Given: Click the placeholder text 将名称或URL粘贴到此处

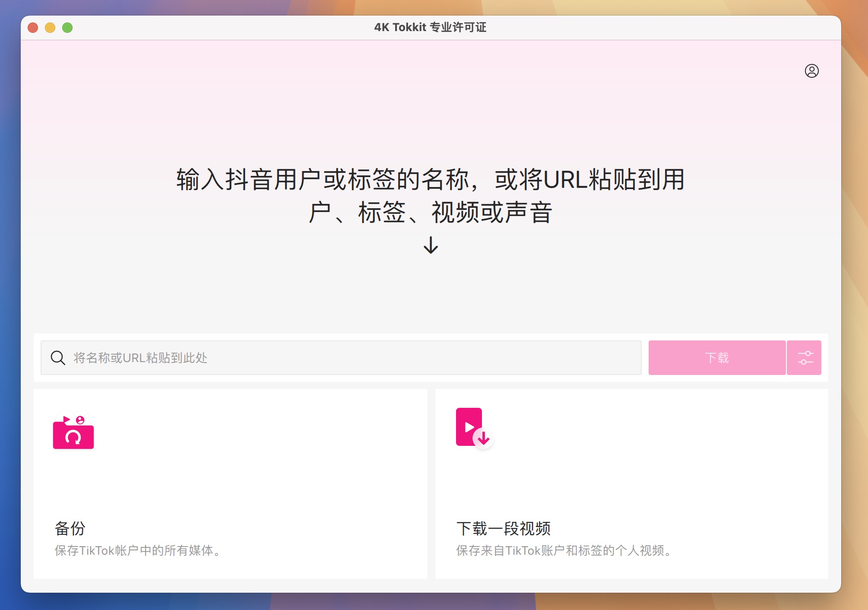Looking at the screenshot, I should coord(140,358).
